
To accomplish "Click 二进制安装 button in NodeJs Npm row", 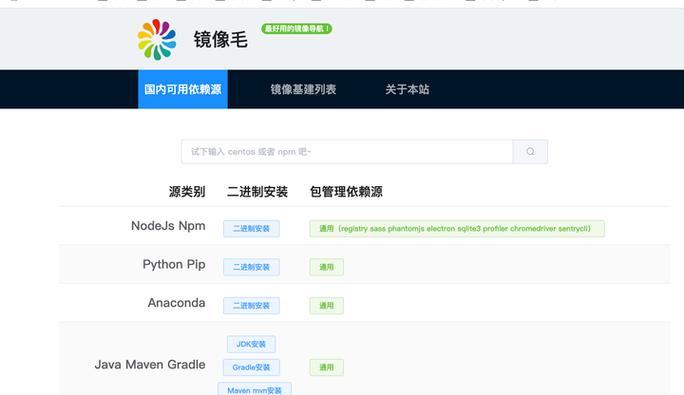I will coord(251,228).
